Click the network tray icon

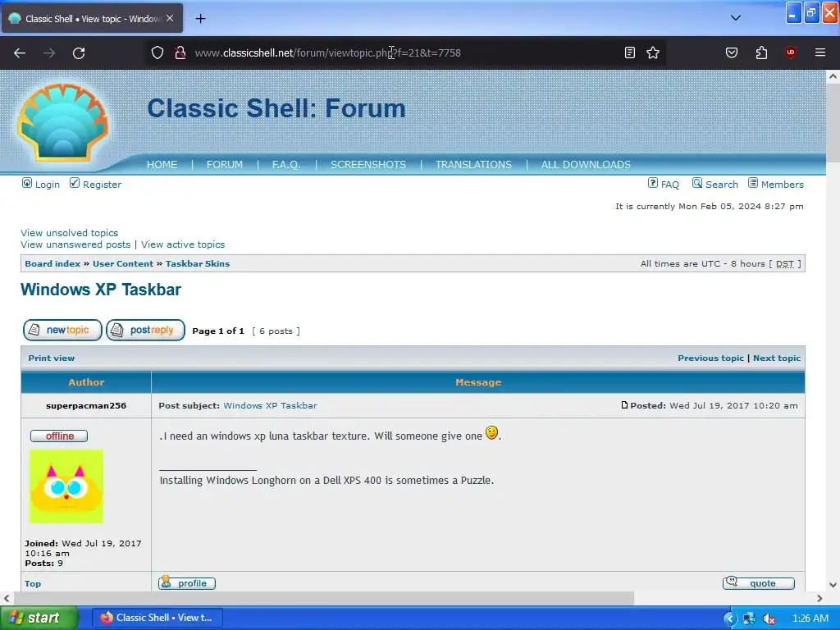749,619
